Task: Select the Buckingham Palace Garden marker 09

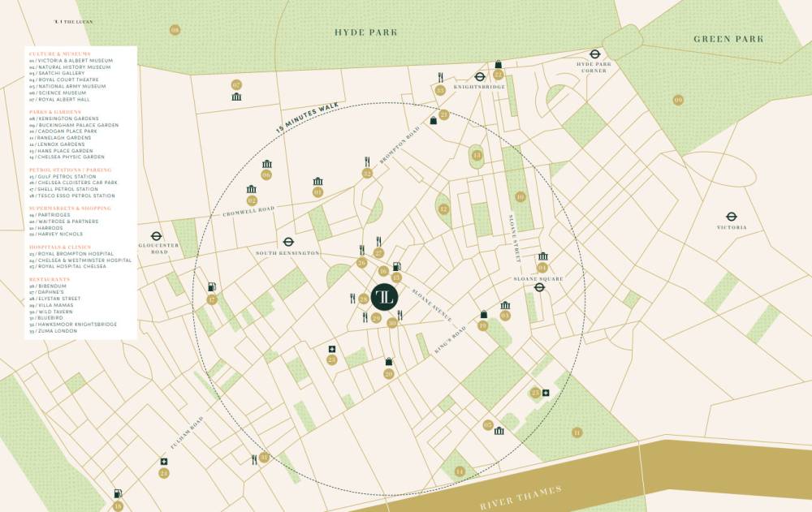Action: click(678, 100)
